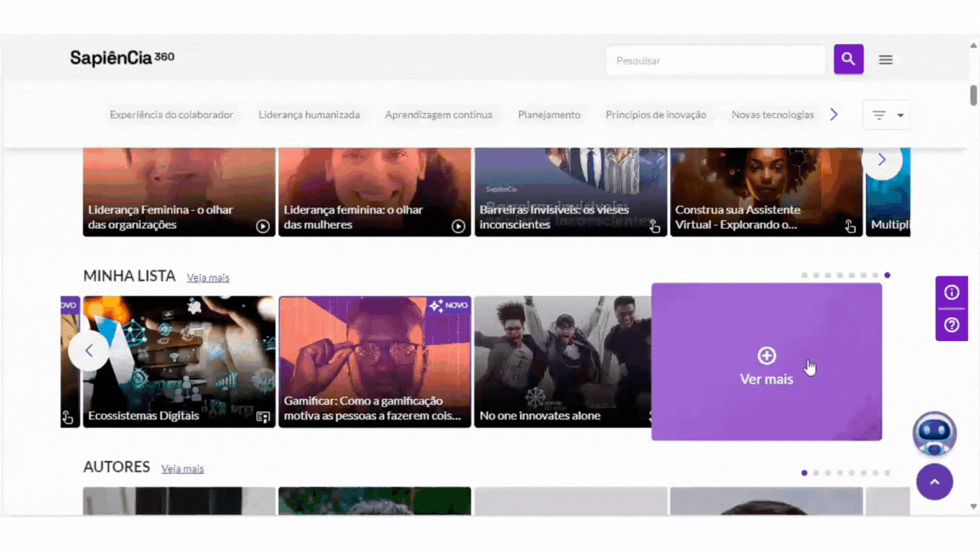Click the page scrollbar thumb
The width and height of the screenshot is (980, 551).
click(x=973, y=95)
